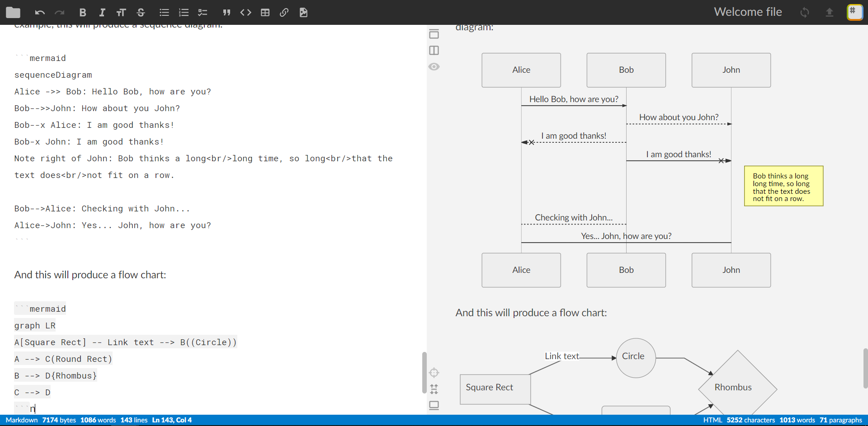Click the top John box in preview
Screen dimensions: 868x426
point(731,70)
